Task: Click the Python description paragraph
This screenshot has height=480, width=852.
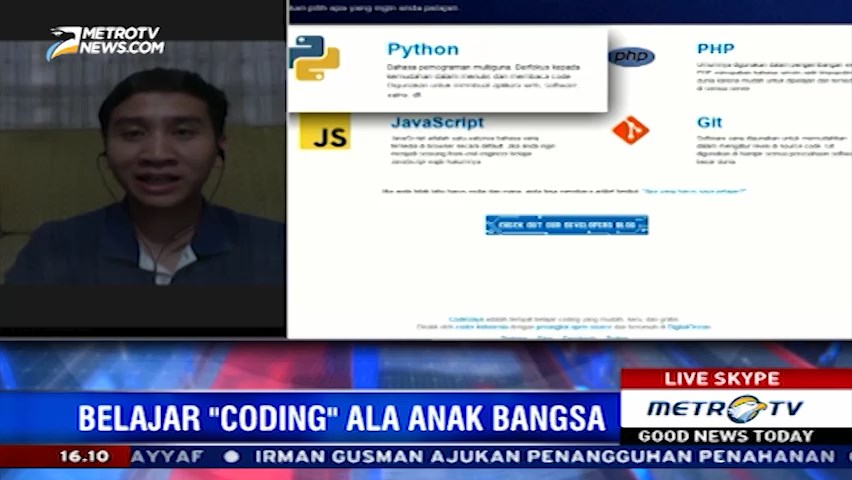Action: (484, 80)
